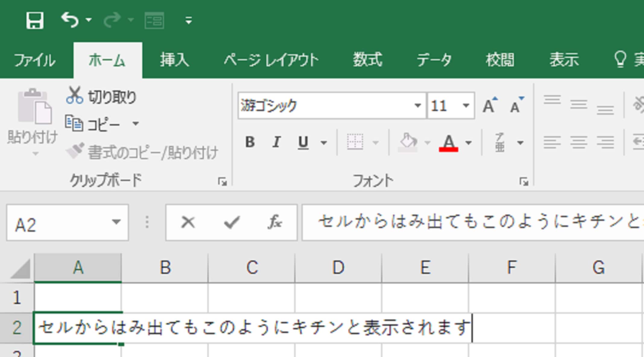Open Insert Function fx button
The width and height of the screenshot is (644, 357).
(274, 223)
